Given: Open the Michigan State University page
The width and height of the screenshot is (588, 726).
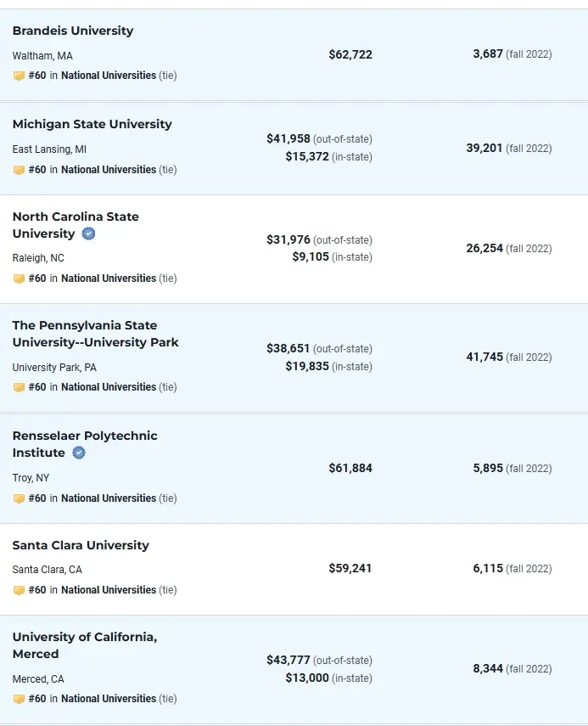Looking at the screenshot, I should [92, 124].
